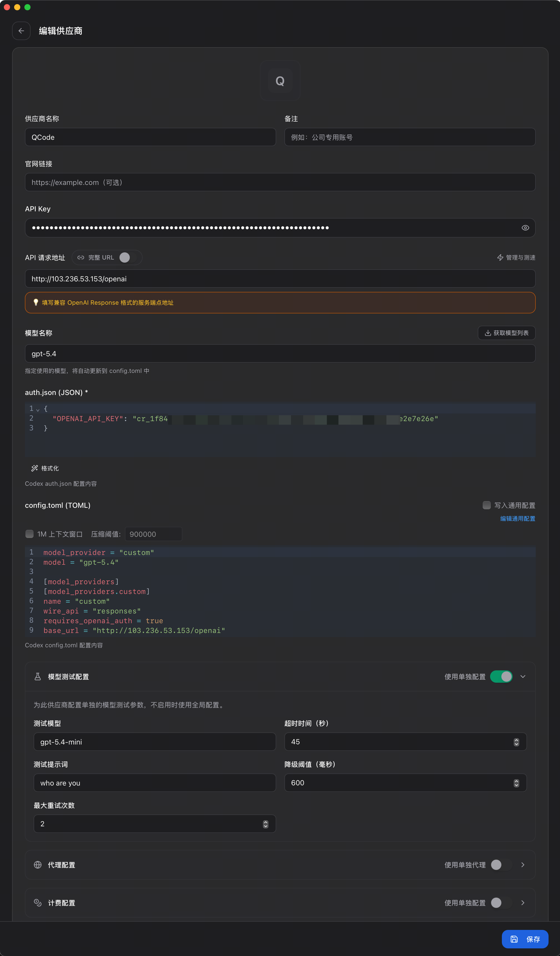Click the 获取模型列表 download button
Viewport: 560px width, 956px height.
[506, 333]
